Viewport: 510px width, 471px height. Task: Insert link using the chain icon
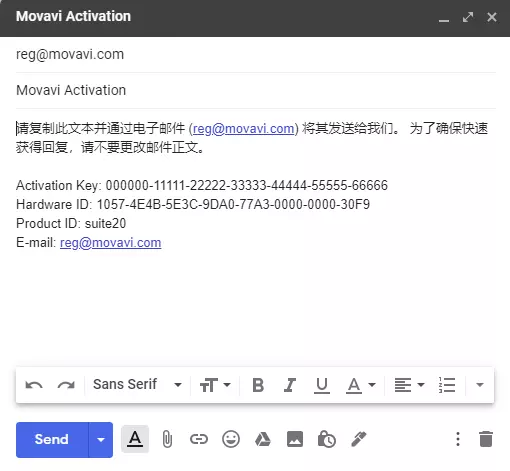199,439
